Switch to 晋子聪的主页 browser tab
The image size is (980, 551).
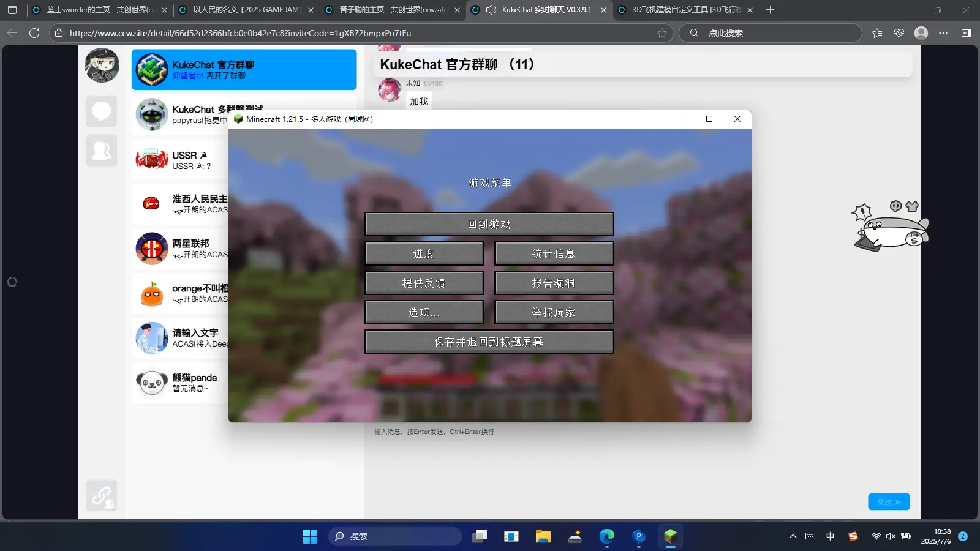[393, 10]
